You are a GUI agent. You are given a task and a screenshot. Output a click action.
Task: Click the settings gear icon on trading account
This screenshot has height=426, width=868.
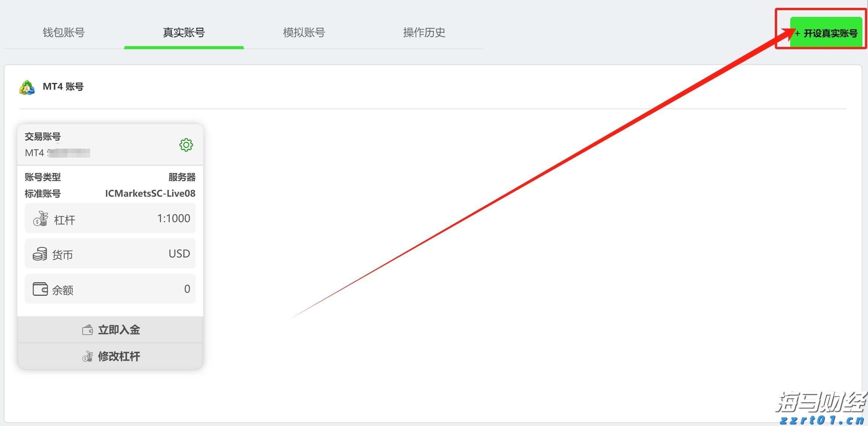tap(186, 145)
